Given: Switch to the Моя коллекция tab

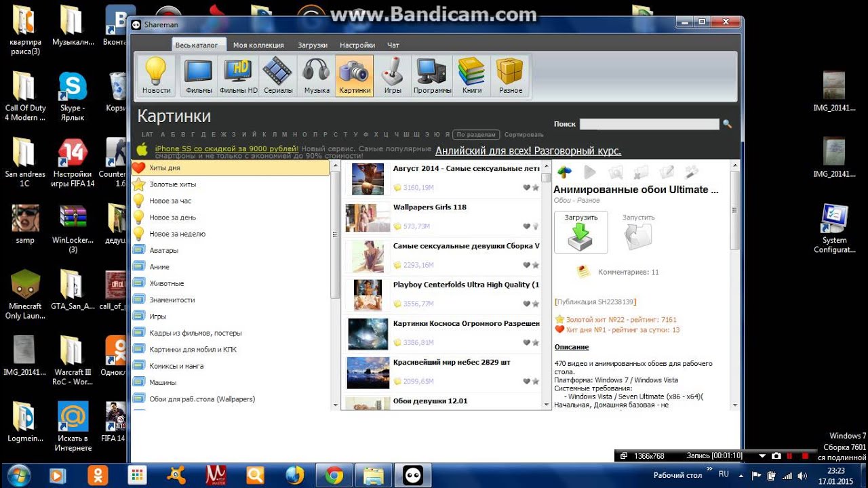Looking at the screenshot, I should [x=258, y=45].
